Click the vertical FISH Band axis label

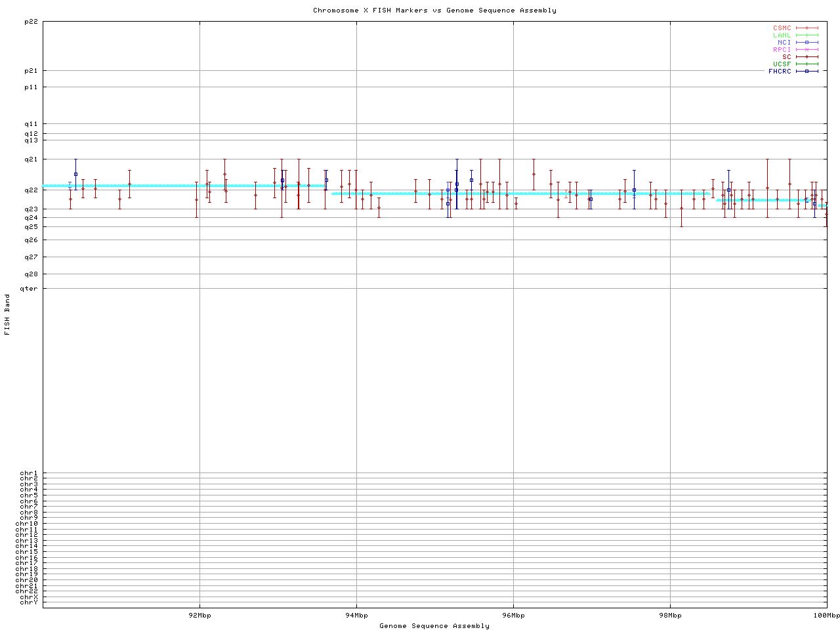(8, 314)
